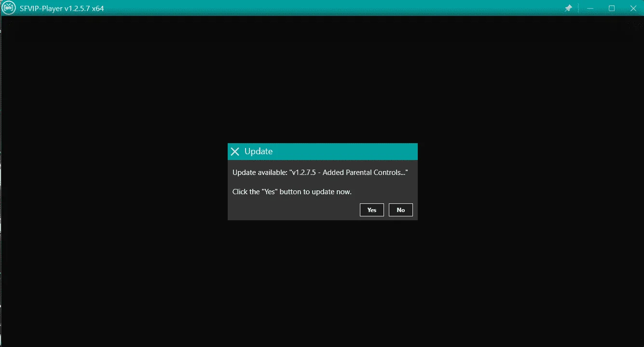Screen dimensions: 644x347
Task: Click the SFVIP-Player v1.2.5.7 x64 title text
Action: point(62,8)
